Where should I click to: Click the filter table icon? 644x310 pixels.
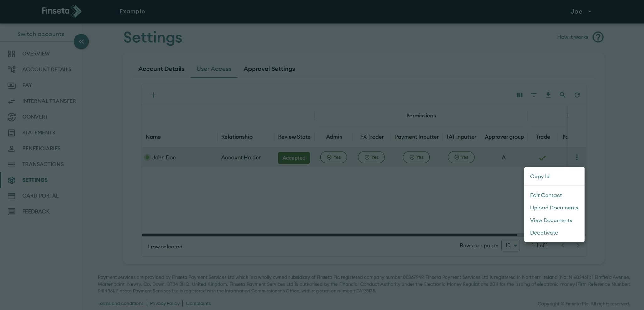point(534,95)
